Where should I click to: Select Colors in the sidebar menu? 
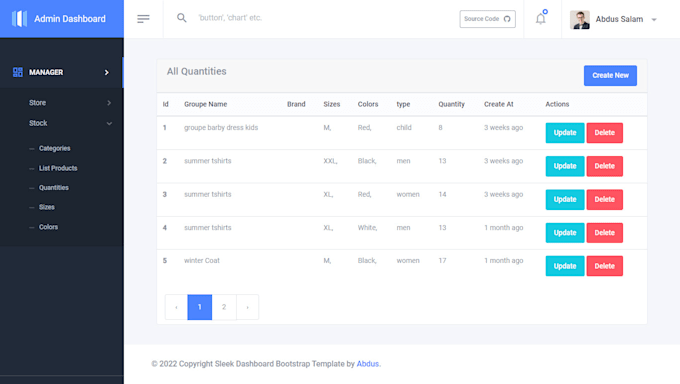tap(48, 226)
